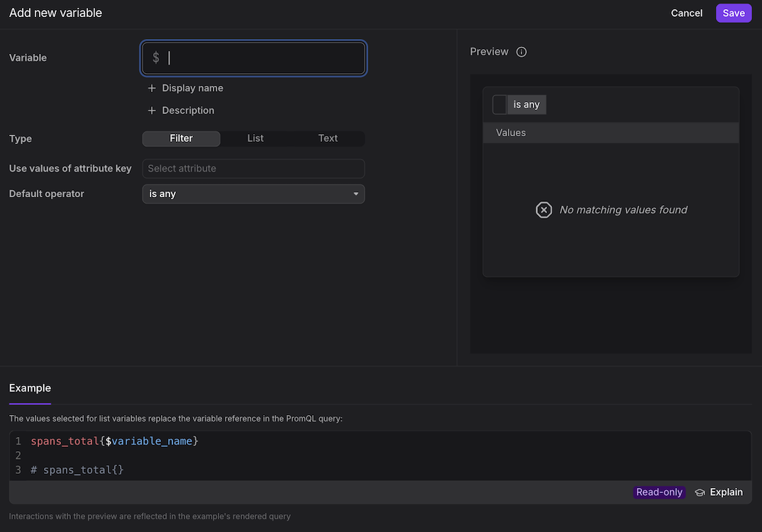
Task: Click the plus icon beside Display name
Action: coord(151,88)
